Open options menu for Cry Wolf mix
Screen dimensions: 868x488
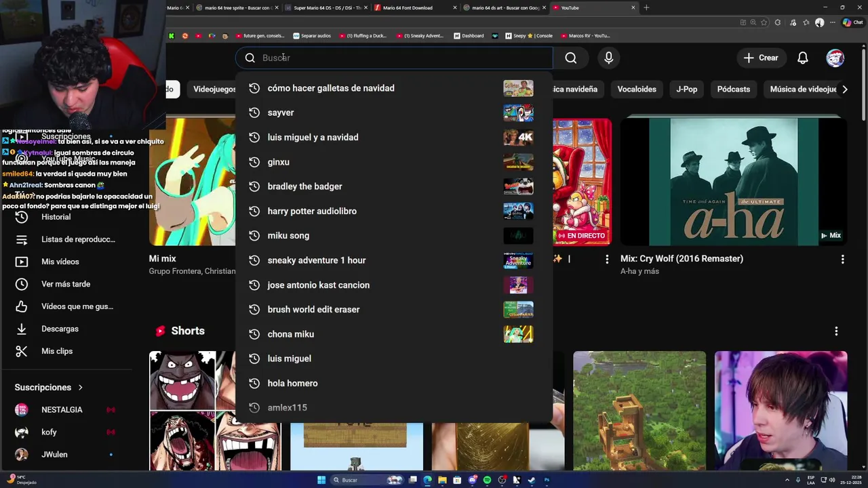click(x=843, y=260)
